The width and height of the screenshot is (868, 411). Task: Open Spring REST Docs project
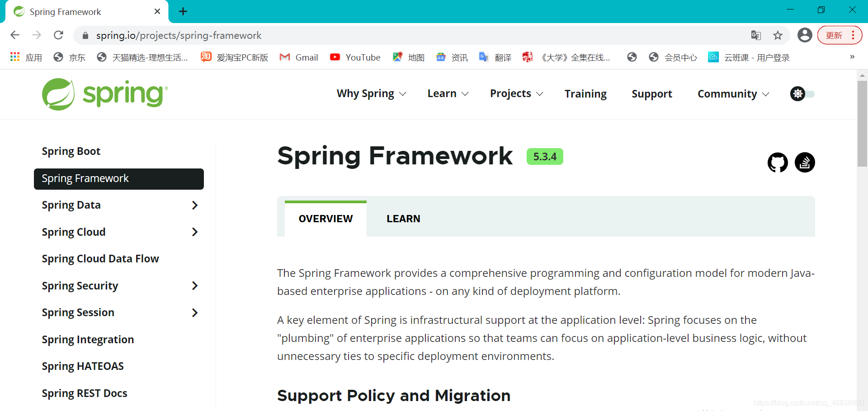point(85,393)
